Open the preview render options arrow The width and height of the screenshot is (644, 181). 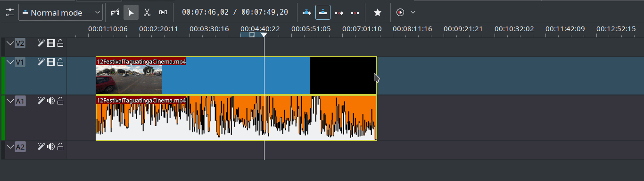pyautogui.click(x=413, y=12)
